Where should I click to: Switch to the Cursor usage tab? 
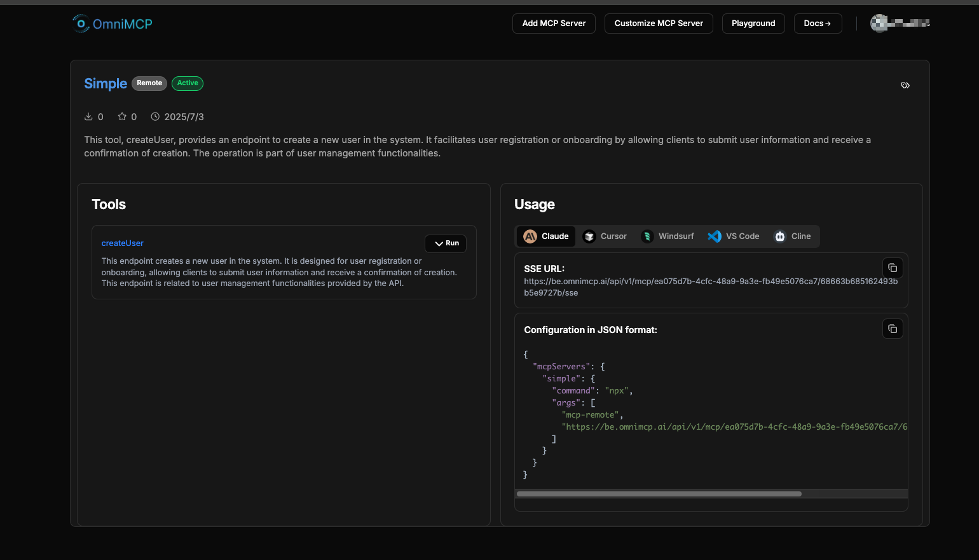pos(605,236)
